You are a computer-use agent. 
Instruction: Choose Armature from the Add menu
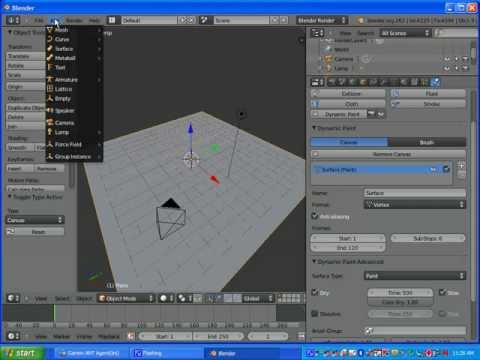coord(74,80)
